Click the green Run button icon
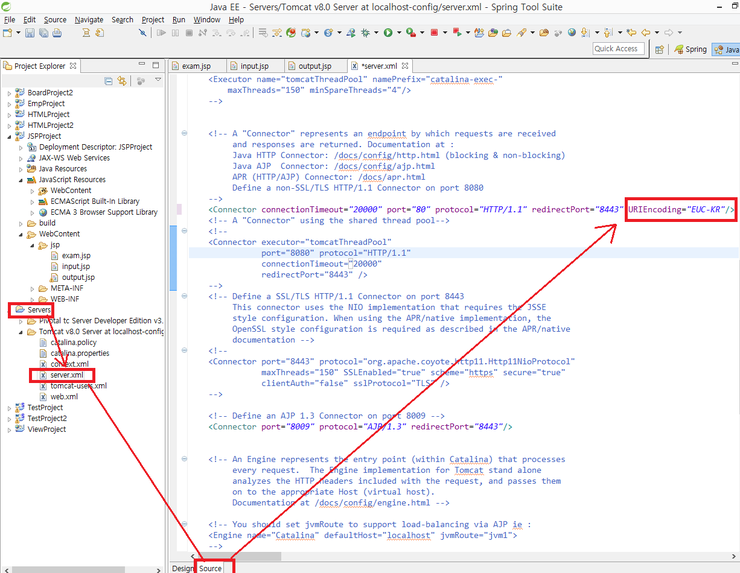 pos(387,33)
